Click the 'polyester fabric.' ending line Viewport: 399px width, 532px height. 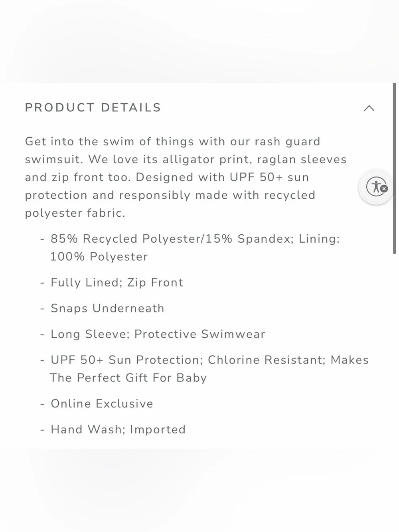tap(75, 213)
